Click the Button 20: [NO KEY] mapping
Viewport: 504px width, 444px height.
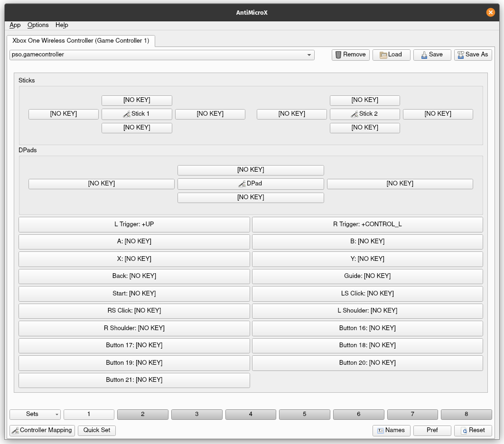[367, 363]
